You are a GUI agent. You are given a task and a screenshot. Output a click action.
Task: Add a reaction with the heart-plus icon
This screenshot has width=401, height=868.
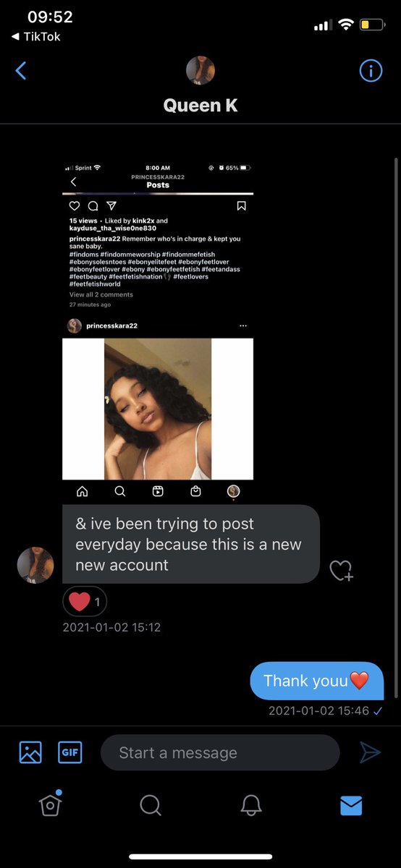pos(342,571)
